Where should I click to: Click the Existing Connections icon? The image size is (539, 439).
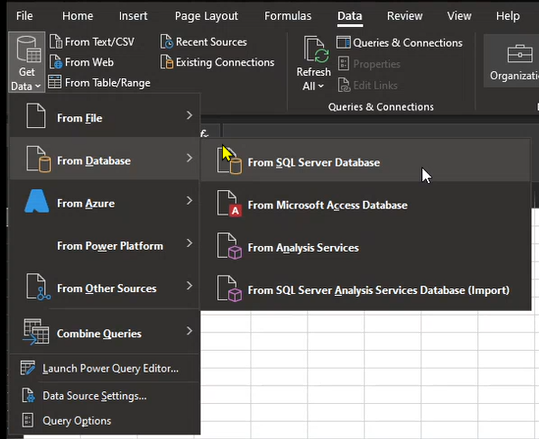point(167,62)
